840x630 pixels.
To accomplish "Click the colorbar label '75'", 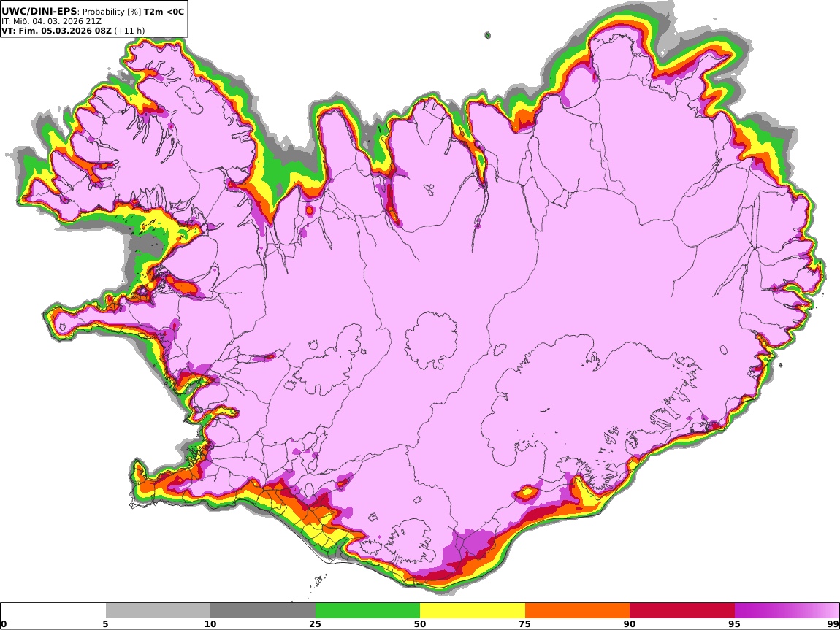I will pyautogui.click(x=524, y=624).
